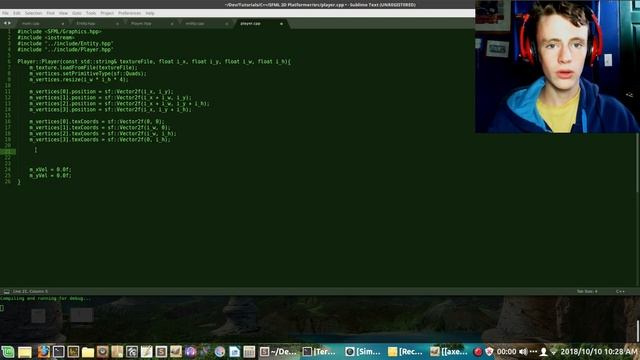The image size is (640, 360).
Task: Open the File menu
Action: point(5,13)
